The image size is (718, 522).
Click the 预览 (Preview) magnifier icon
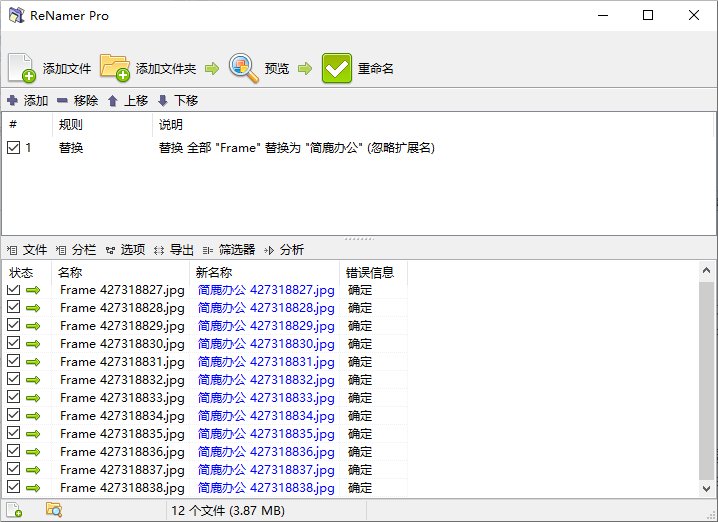244,67
